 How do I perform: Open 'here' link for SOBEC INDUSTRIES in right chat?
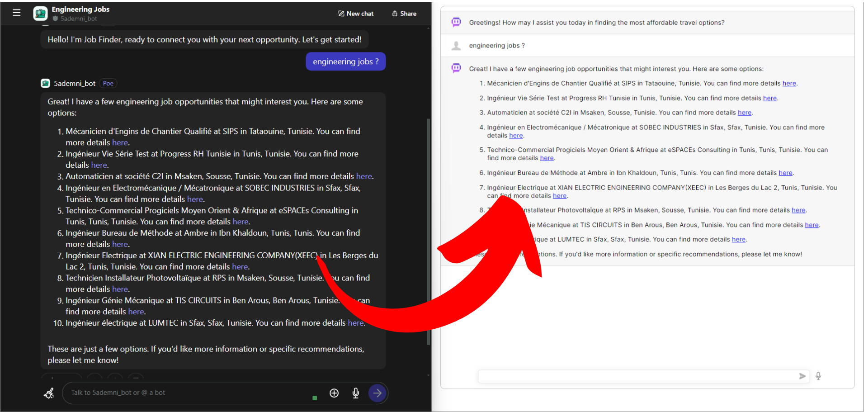[x=516, y=136]
